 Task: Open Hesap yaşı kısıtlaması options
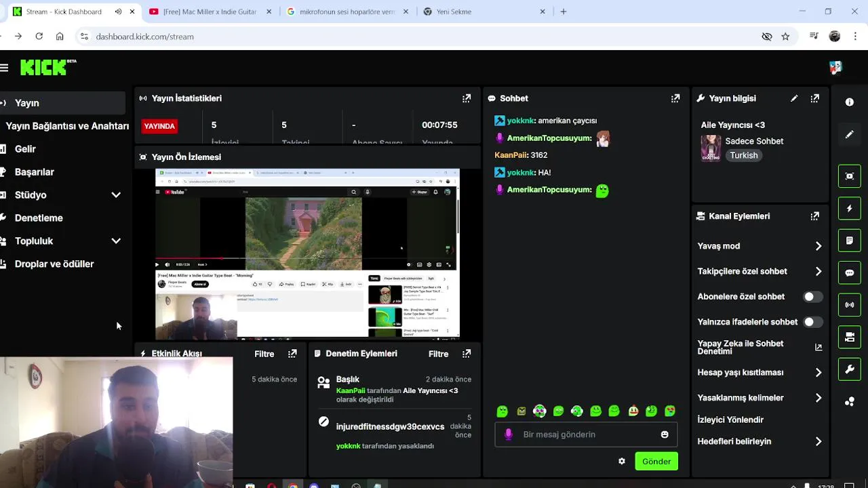(759, 372)
